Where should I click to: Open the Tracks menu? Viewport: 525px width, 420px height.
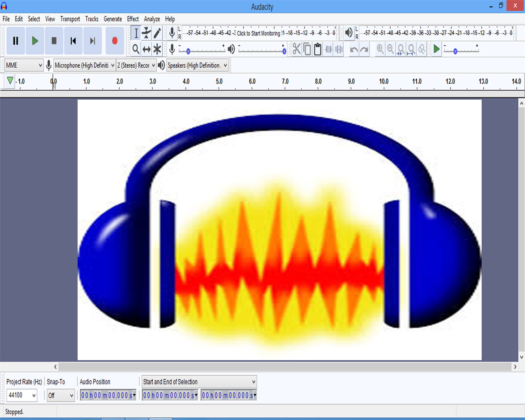pyautogui.click(x=92, y=19)
